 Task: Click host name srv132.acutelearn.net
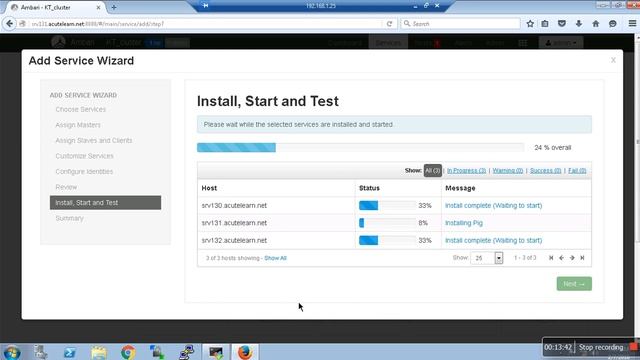[234, 240]
